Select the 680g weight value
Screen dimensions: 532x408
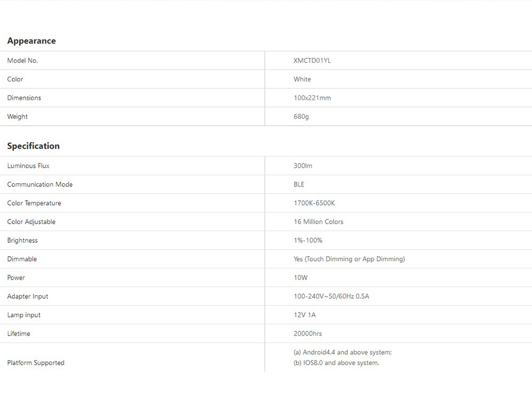click(x=301, y=117)
